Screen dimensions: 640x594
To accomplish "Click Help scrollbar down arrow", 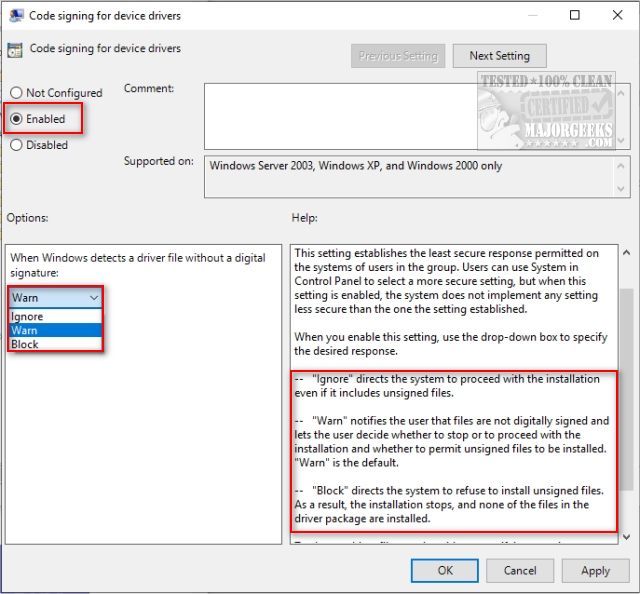I will pyautogui.click(x=626, y=537).
